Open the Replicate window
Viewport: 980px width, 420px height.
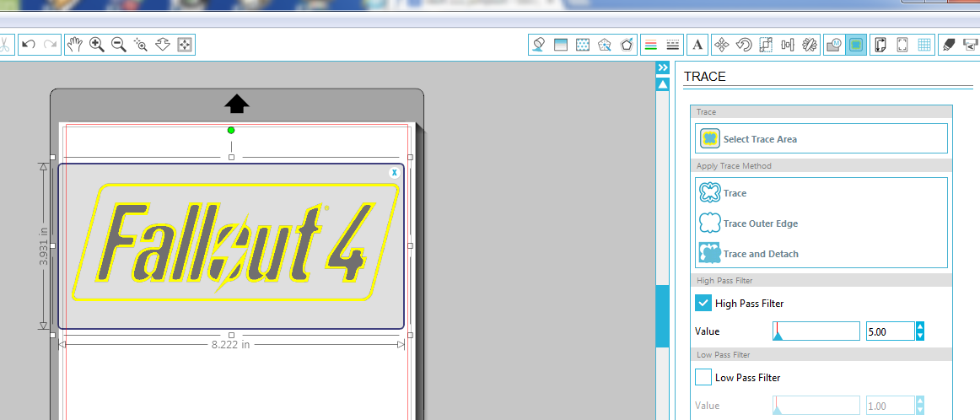810,45
